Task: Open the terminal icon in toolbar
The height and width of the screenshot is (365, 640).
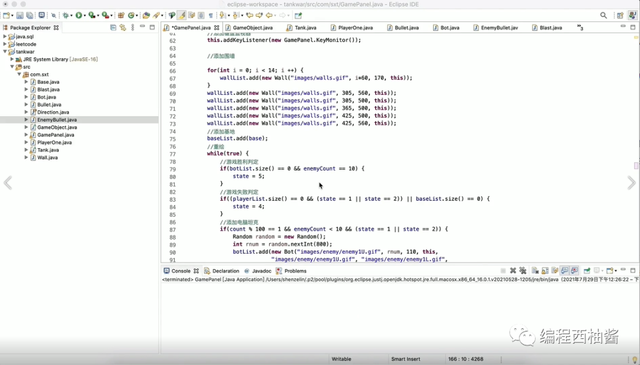Action: click(42, 15)
